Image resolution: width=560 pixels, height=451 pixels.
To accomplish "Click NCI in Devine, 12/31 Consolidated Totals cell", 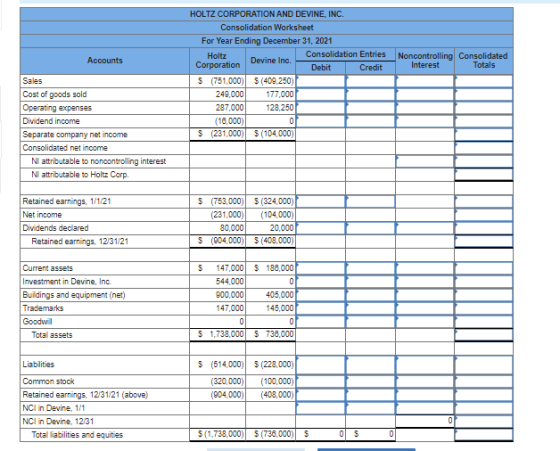I will [484, 421].
